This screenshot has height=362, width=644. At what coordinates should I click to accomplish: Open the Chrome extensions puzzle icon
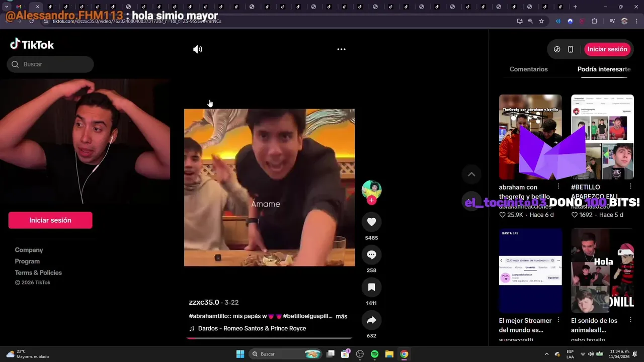point(594,21)
